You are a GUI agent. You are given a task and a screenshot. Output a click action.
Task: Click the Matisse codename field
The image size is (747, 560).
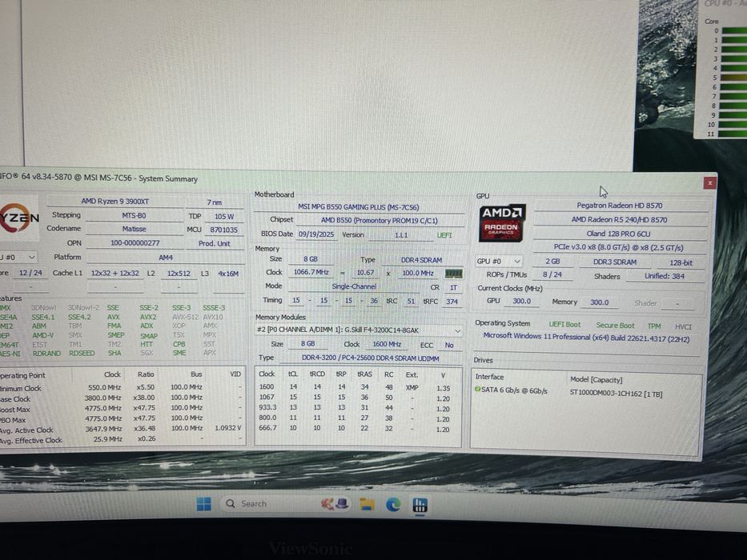135,229
